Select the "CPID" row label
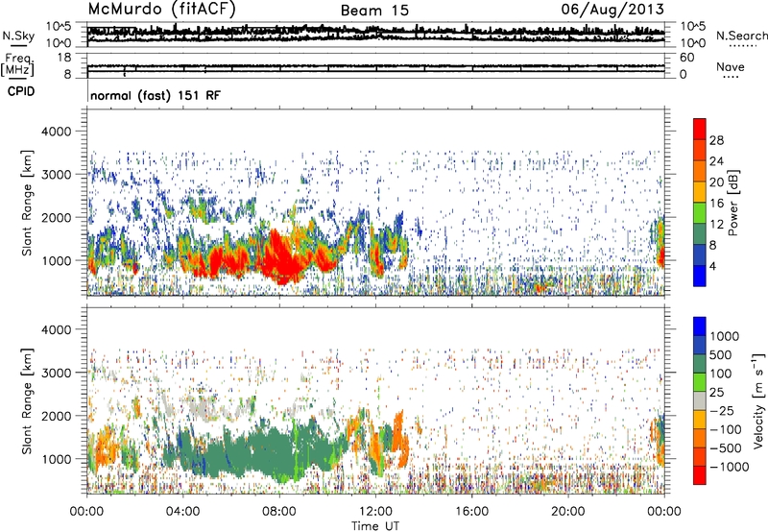This screenshot has height=532, width=768. coord(21,91)
